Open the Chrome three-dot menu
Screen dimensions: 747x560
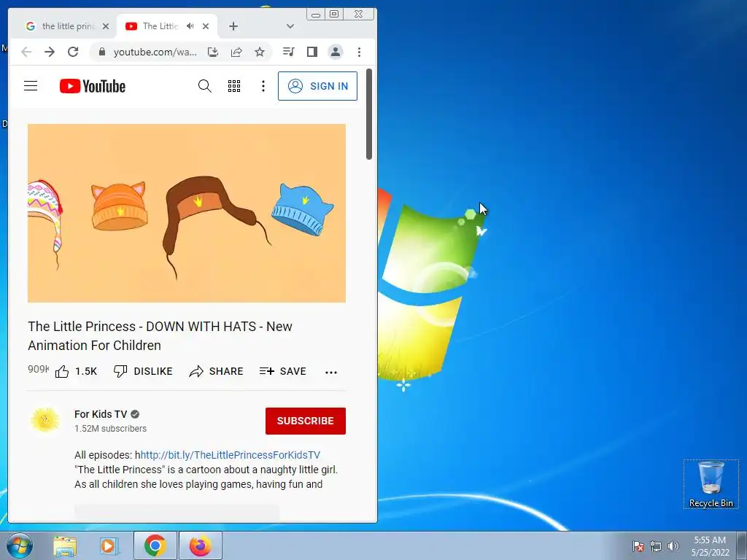click(359, 52)
